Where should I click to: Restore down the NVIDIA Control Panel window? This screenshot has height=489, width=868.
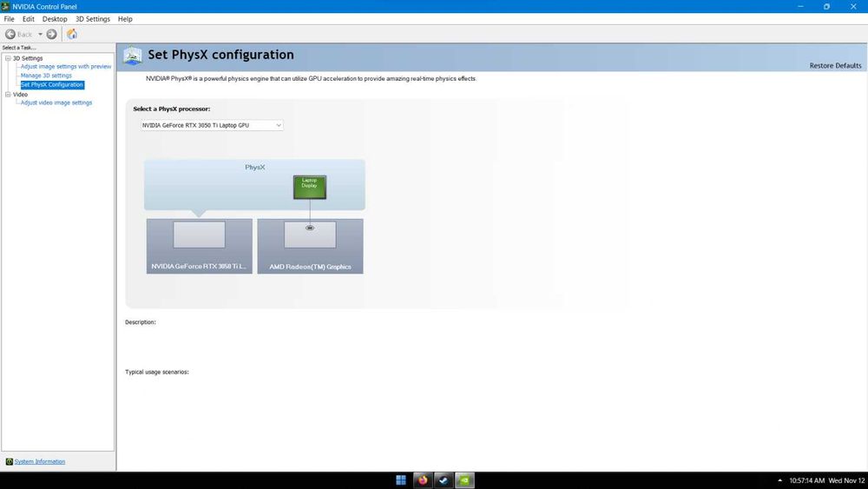826,6
